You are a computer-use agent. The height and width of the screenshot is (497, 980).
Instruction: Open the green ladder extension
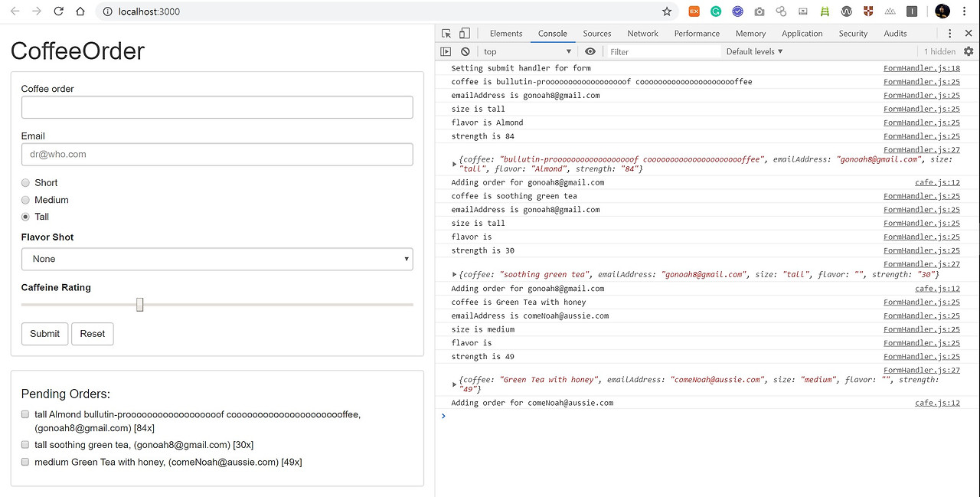click(825, 11)
